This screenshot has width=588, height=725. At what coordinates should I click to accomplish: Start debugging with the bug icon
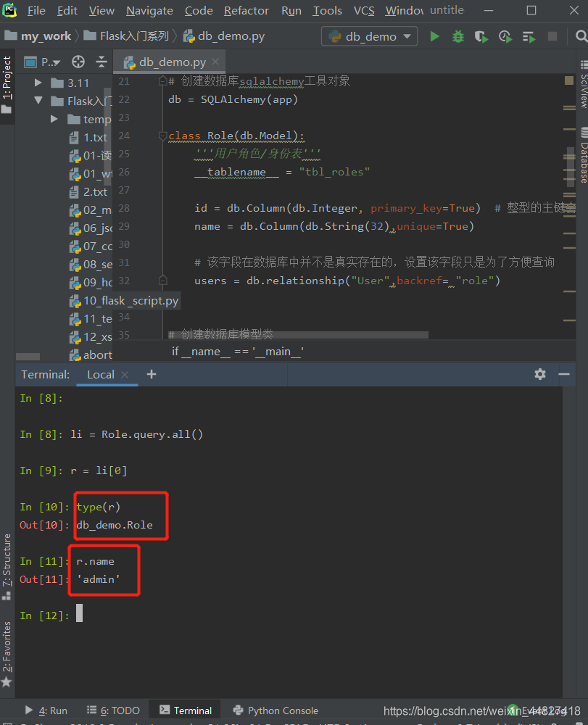458,36
